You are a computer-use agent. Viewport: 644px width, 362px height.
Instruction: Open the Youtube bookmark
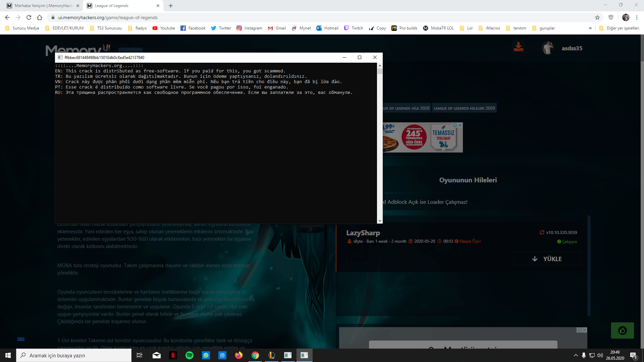[164, 28]
